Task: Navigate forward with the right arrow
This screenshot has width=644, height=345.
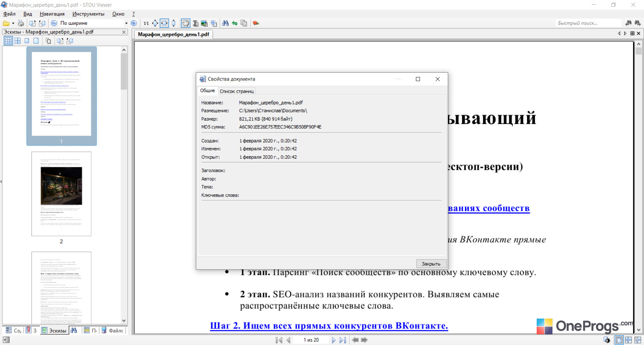Action: coord(364,340)
